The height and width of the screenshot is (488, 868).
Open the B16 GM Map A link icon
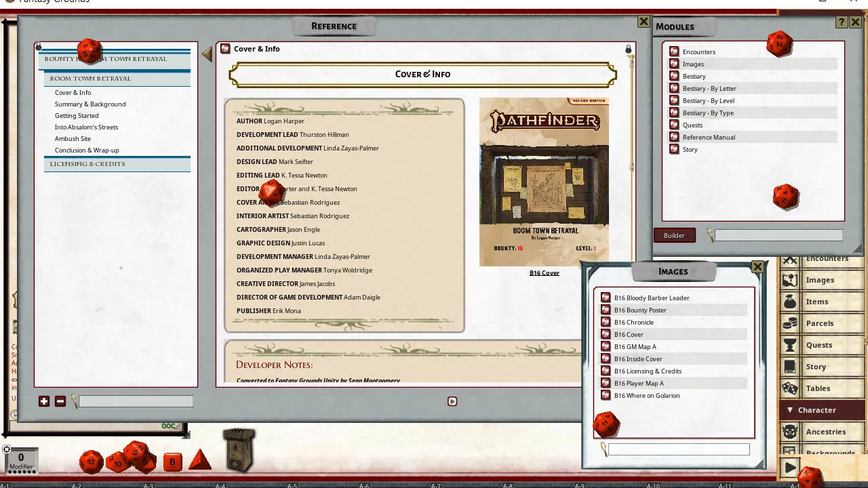coord(606,346)
